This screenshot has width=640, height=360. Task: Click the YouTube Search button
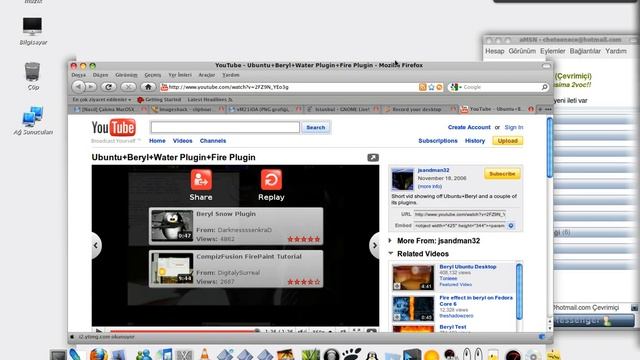point(316,127)
